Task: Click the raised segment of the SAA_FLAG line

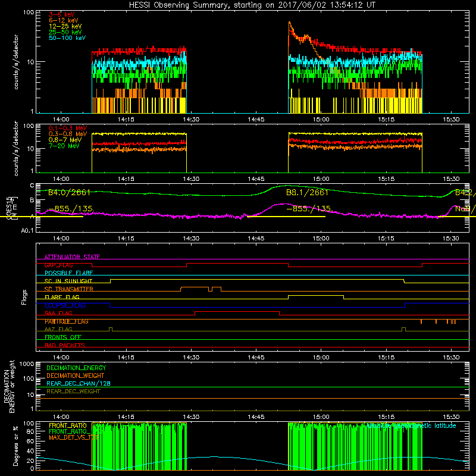Action: (237, 311)
